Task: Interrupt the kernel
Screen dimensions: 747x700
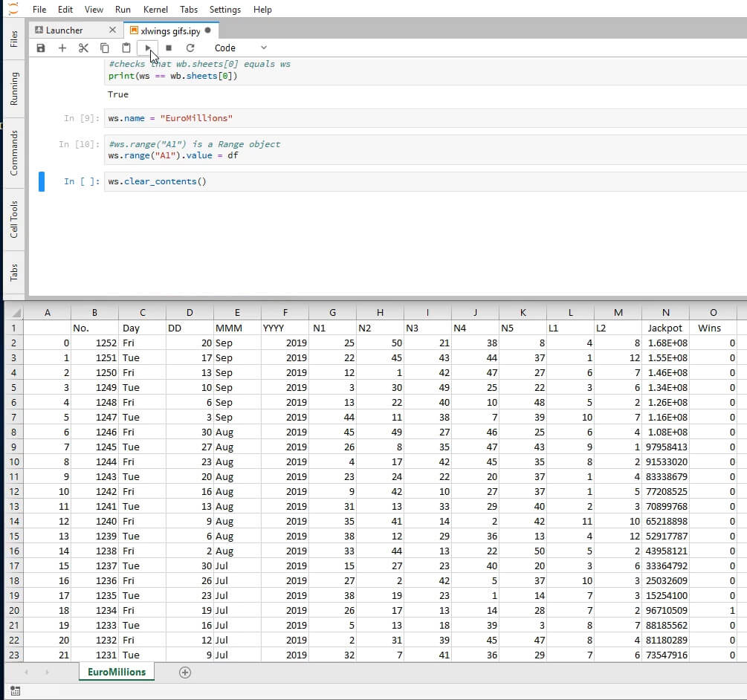Action: 169,48
